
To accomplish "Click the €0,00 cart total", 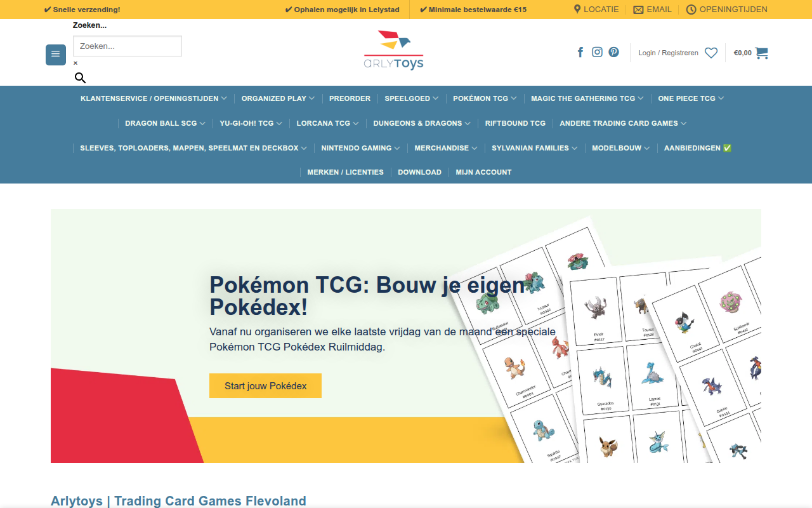I will coord(743,53).
